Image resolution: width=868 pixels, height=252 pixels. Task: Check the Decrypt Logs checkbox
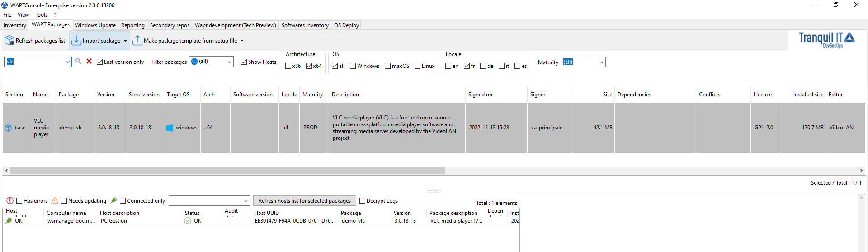pos(362,201)
